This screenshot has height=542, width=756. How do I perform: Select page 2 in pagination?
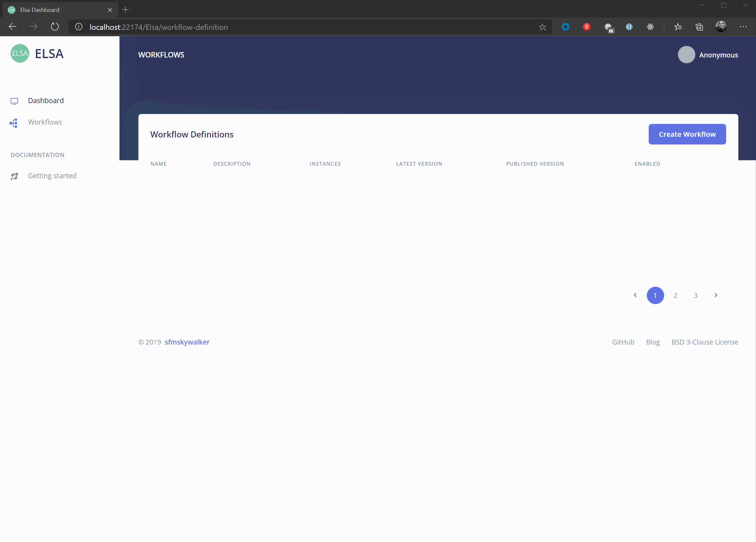(675, 295)
